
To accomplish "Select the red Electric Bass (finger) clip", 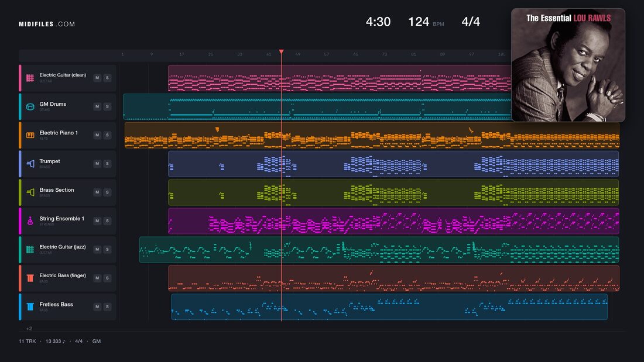I will pos(393,278).
